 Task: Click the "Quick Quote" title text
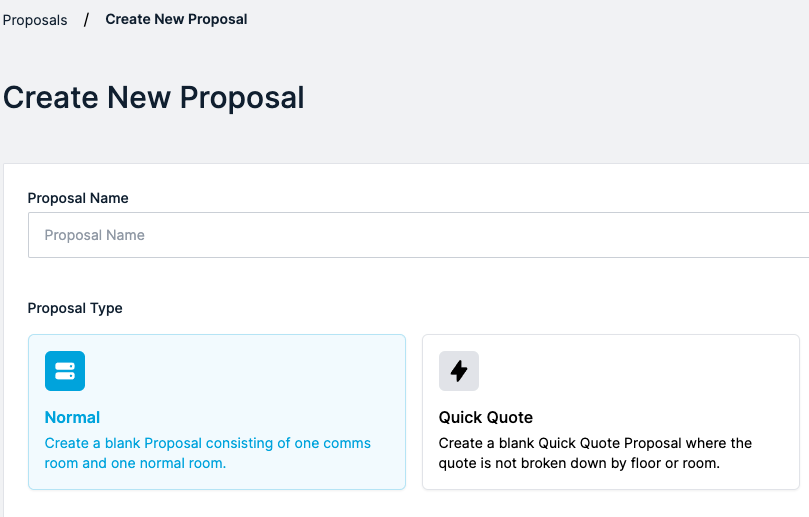coord(486,417)
